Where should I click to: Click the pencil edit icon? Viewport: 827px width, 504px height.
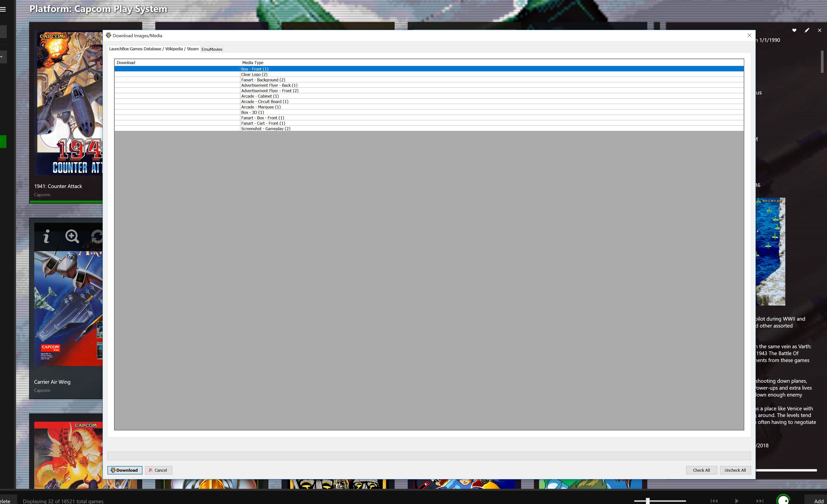point(807,30)
